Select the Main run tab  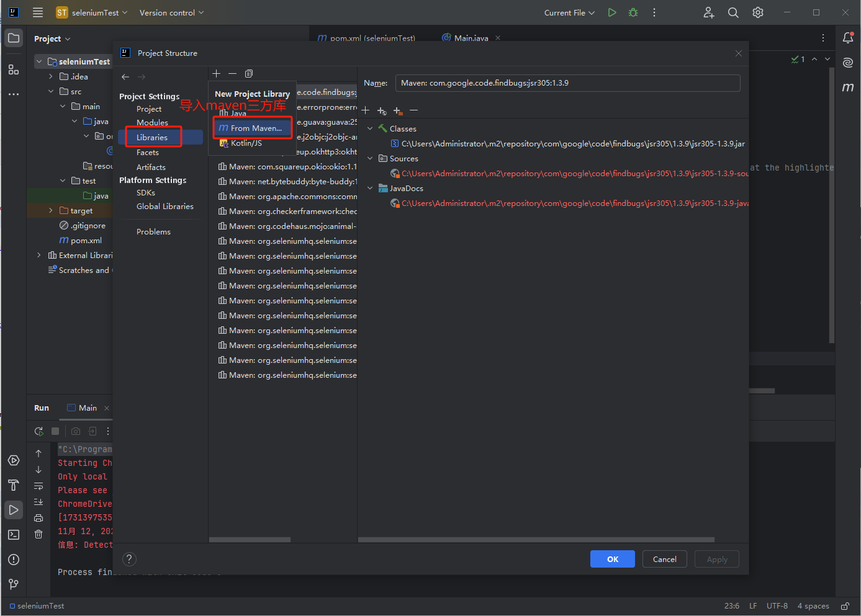click(88, 408)
